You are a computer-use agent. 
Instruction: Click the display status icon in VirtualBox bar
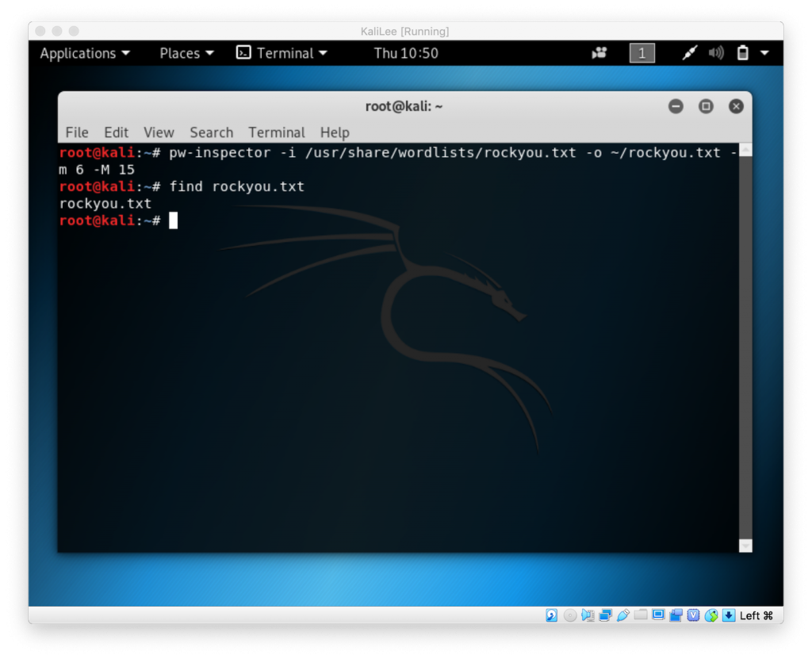(657, 615)
